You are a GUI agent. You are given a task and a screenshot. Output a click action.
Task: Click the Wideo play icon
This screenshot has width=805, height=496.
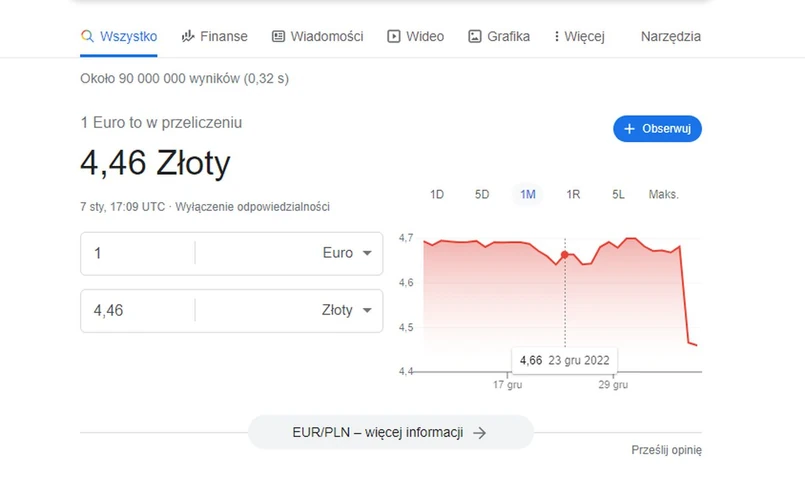(x=394, y=37)
